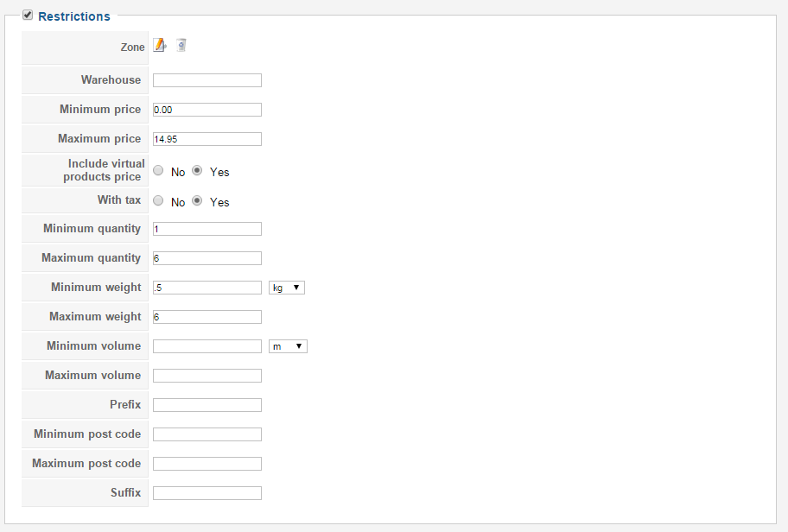
Task: Click the Minimum volume input box
Action: [207, 346]
